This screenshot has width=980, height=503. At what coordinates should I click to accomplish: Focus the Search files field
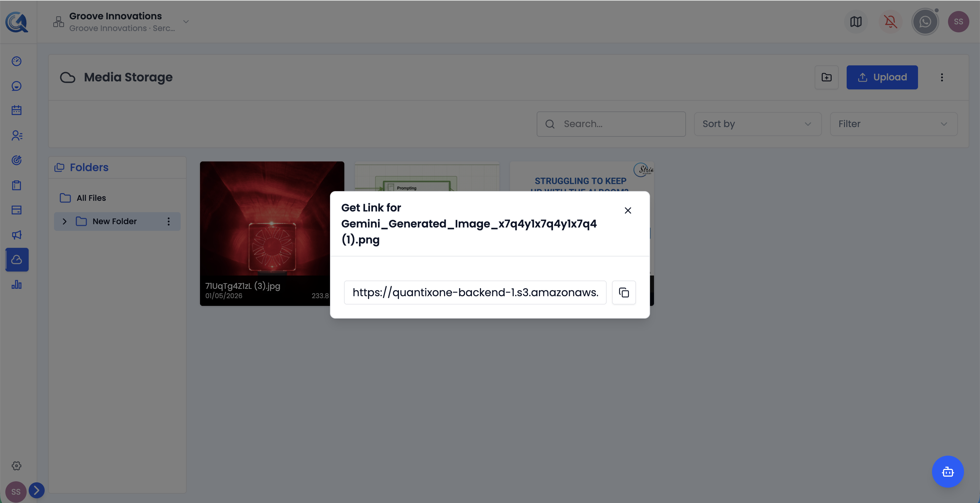coord(611,124)
